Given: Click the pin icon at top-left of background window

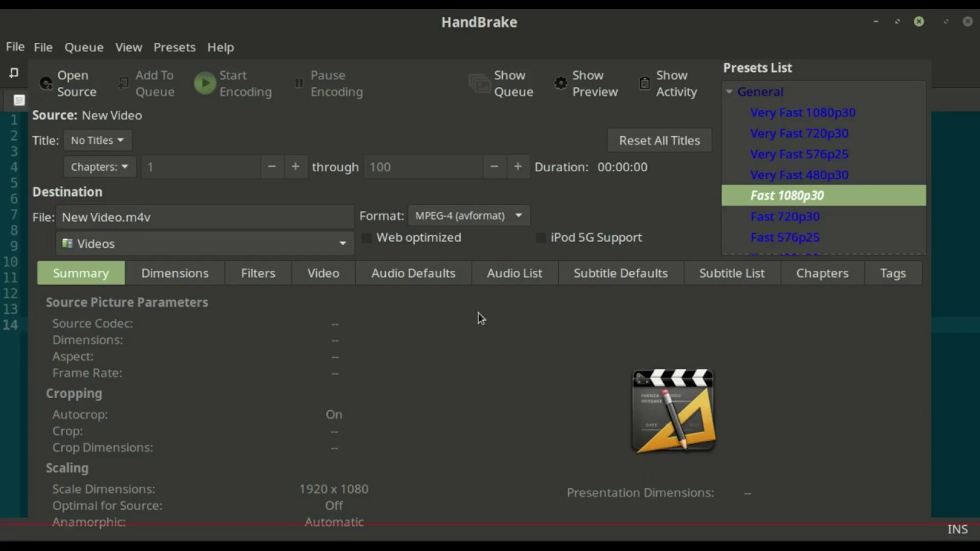Looking at the screenshot, I should tap(14, 73).
